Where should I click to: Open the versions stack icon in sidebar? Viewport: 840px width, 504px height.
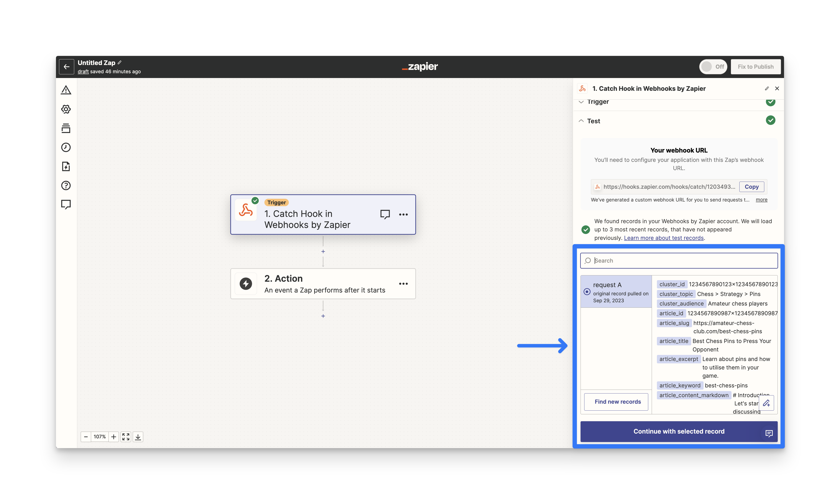coord(66,128)
